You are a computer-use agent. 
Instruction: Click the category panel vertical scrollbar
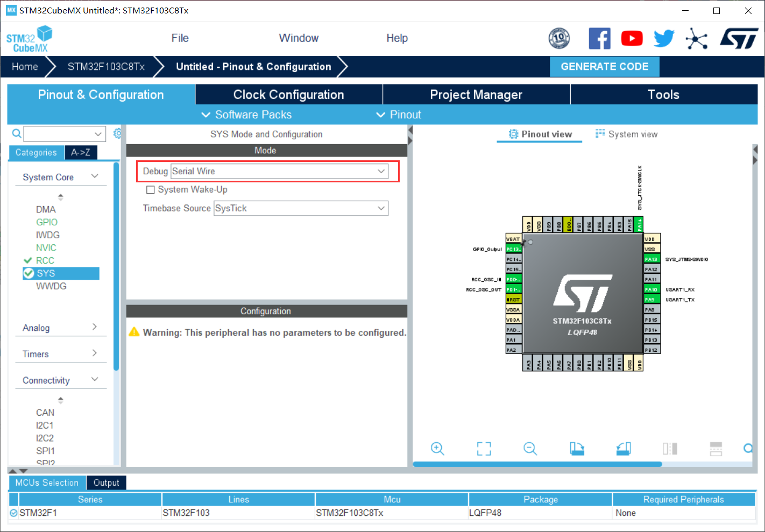(116, 266)
